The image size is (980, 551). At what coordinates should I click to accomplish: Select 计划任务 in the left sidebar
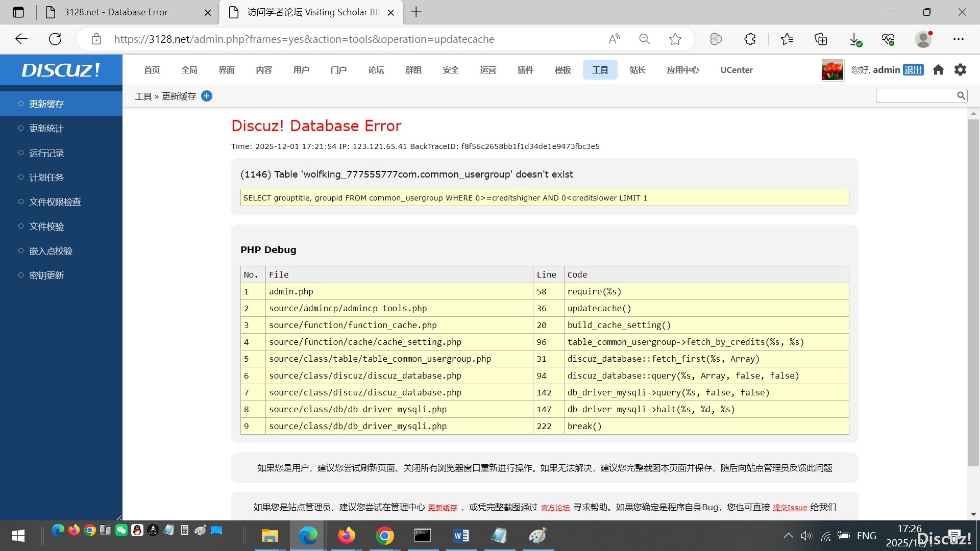point(46,178)
